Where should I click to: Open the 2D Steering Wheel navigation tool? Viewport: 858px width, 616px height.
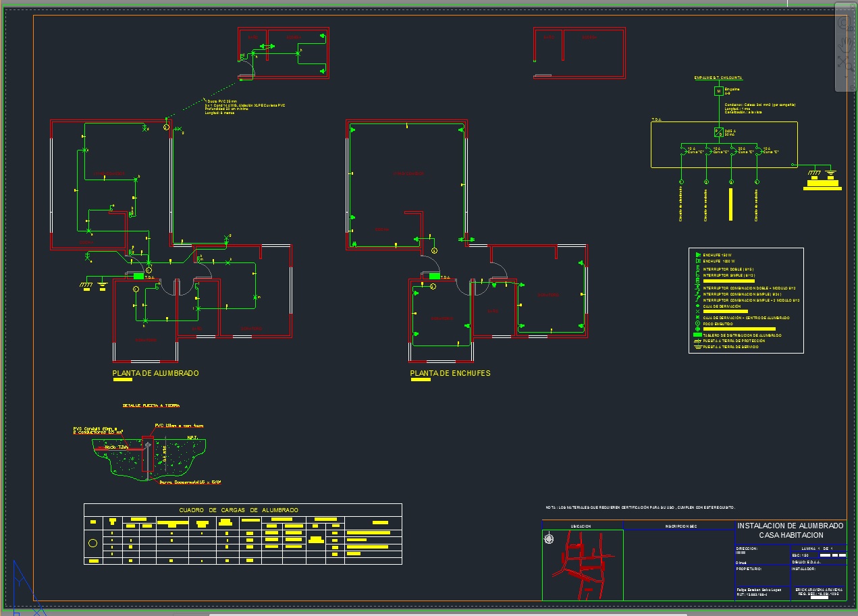coord(844,24)
